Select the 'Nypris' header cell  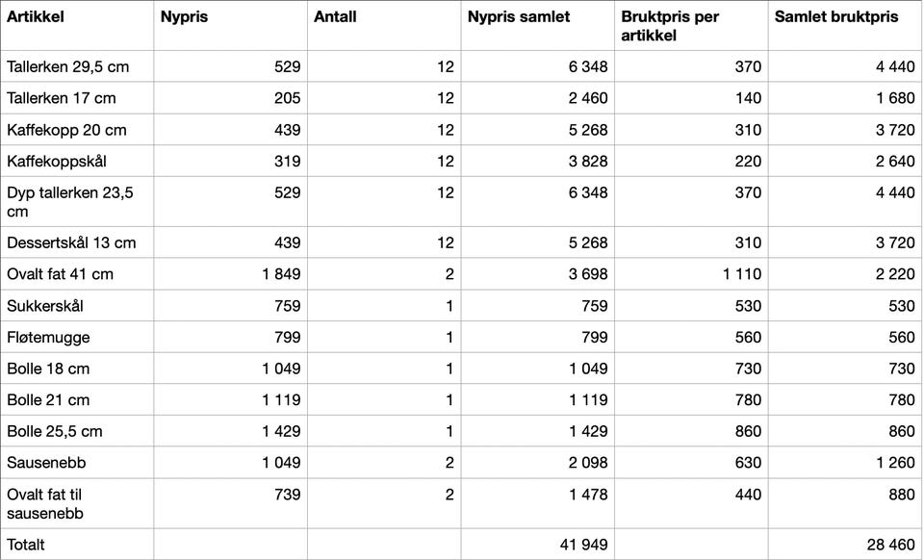pyautogui.click(x=184, y=17)
